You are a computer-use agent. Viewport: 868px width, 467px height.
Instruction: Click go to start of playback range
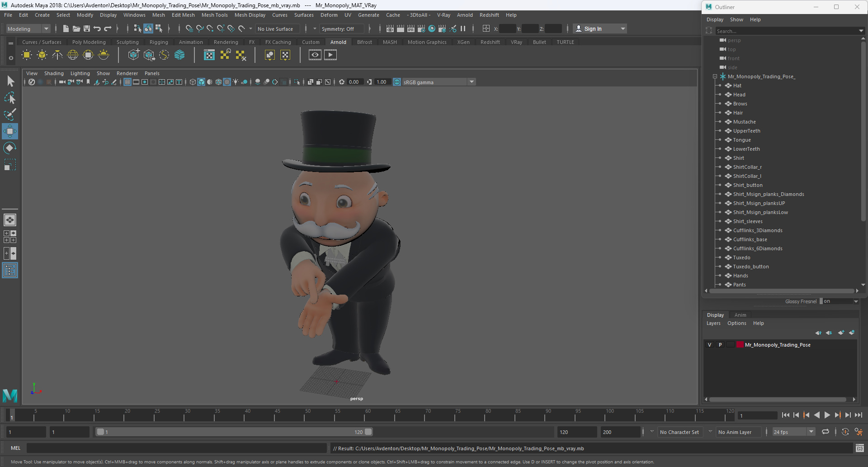[x=785, y=415]
